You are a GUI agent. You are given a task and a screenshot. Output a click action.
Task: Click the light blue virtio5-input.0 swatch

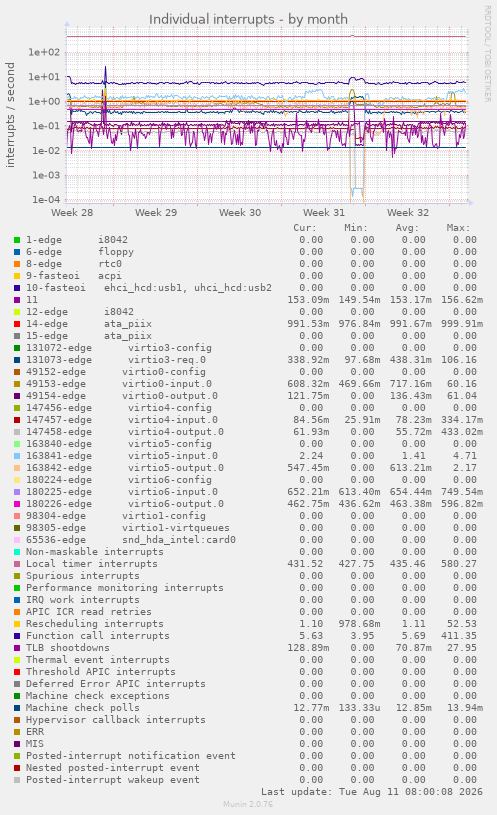(17, 456)
